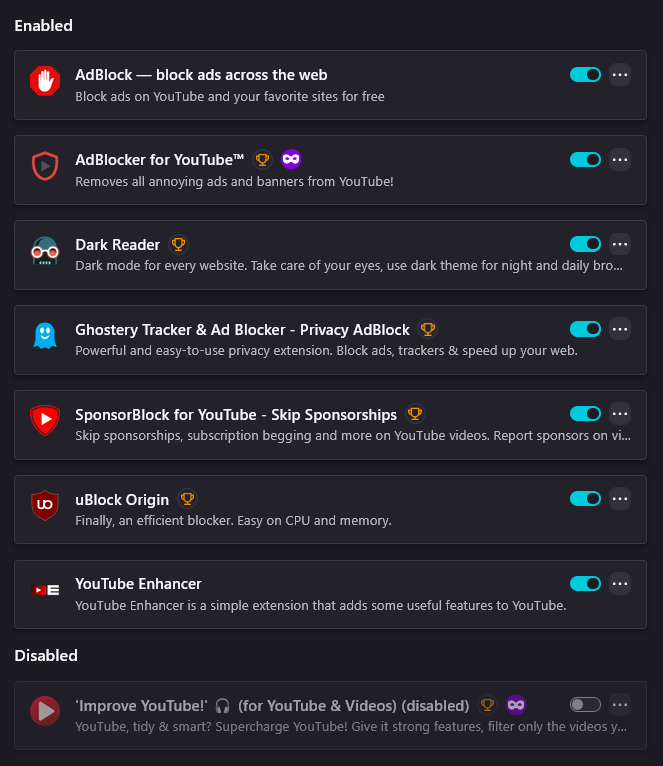
Task: Open more options for YouTube Enhancer
Action: click(x=620, y=584)
